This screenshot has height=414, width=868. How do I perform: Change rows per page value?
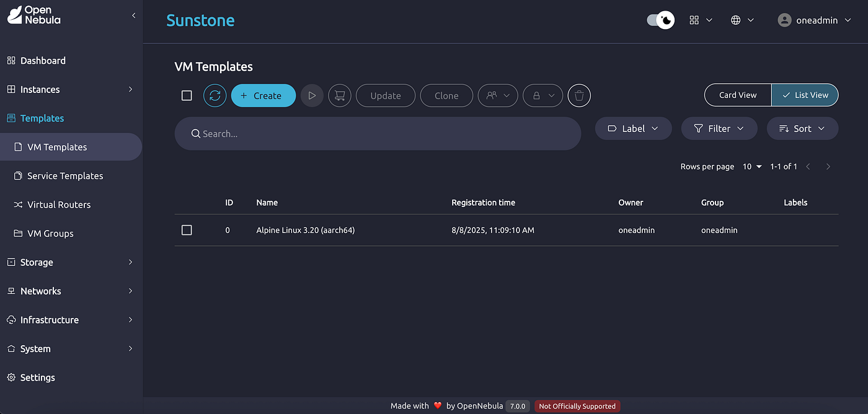point(752,167)
